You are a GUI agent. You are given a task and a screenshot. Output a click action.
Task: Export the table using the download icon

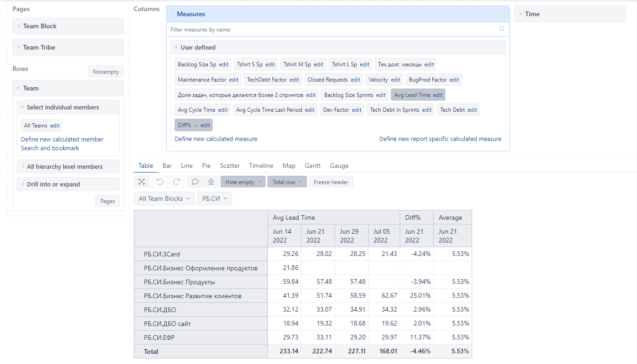[x=211, y=181]
